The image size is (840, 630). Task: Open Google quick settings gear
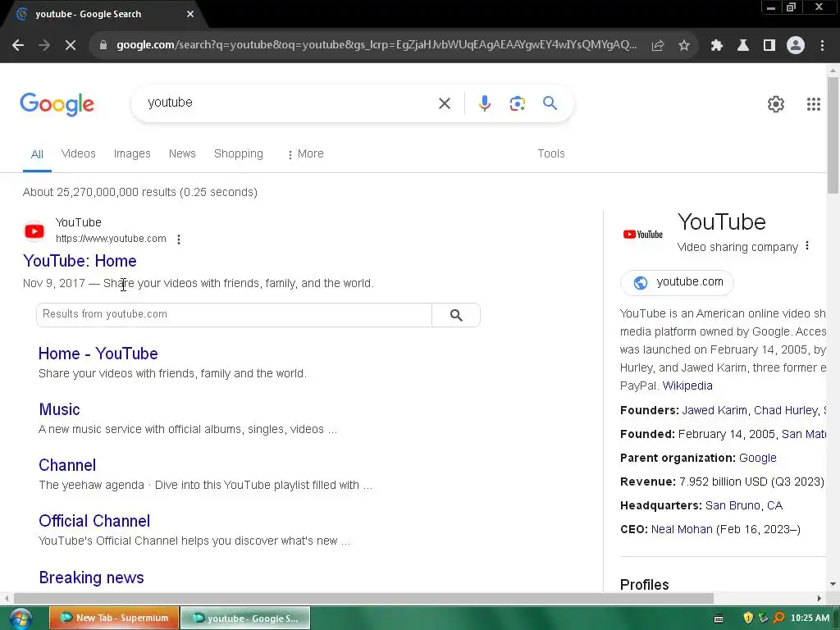pos(776,104)
